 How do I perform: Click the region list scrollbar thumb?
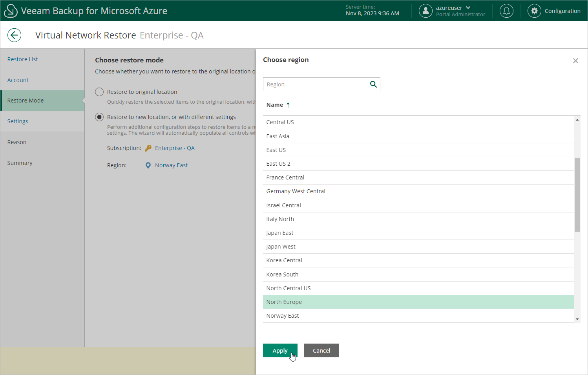coord(577,195)
